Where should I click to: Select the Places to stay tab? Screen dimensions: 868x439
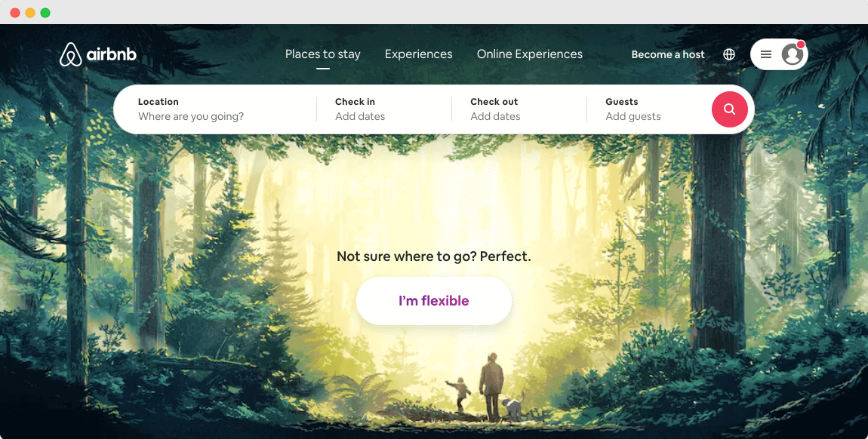click(x=323, y=54)
